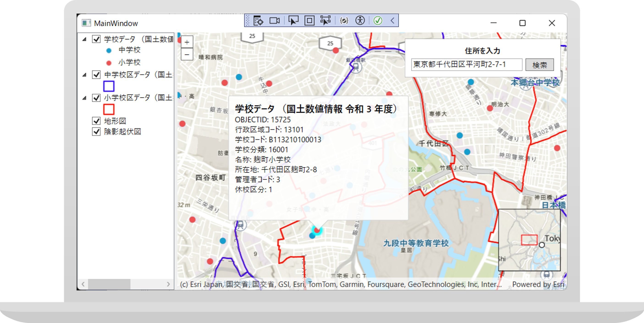This screenshot has height=323, width=644.
Task: Disable the 陰影起伏図 layer checkbox
Action: (x=96, y=132)
